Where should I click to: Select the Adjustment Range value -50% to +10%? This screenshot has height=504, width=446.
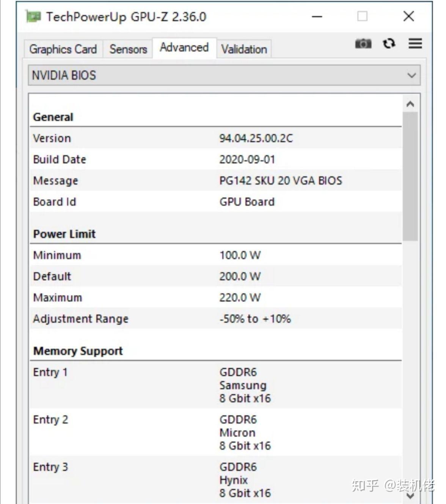pyautogui.click(x=255, y=319)
